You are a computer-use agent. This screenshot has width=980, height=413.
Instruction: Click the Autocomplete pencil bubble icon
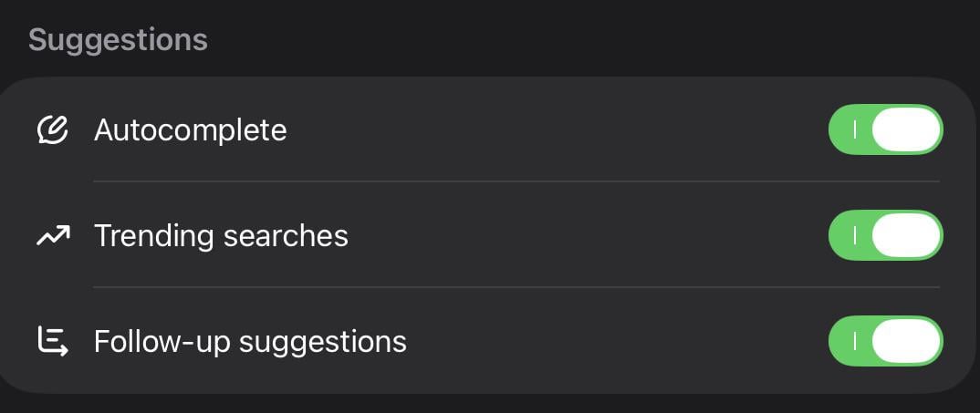point(53,130)
